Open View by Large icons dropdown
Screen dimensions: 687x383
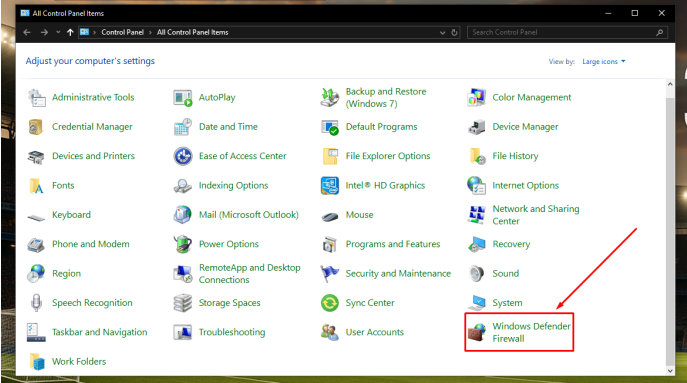click(604, 61)
